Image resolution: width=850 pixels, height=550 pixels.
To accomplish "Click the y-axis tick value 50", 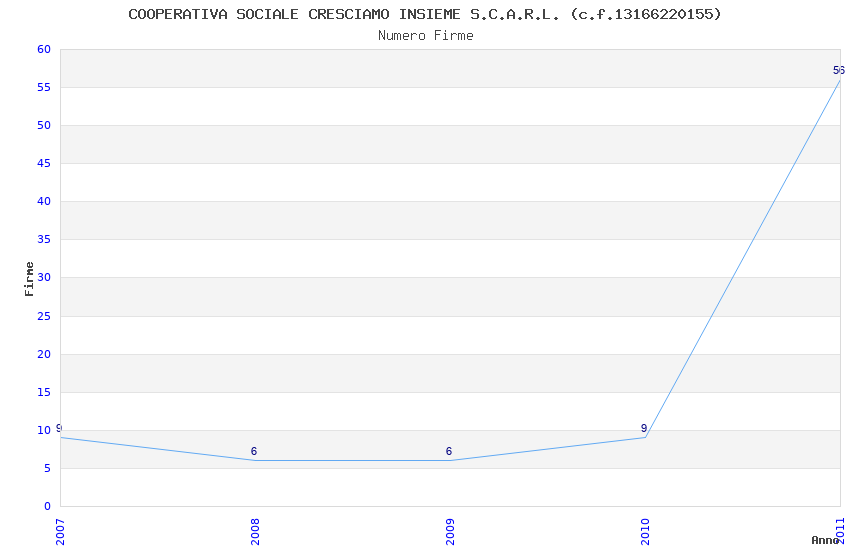I will point(44,125).
